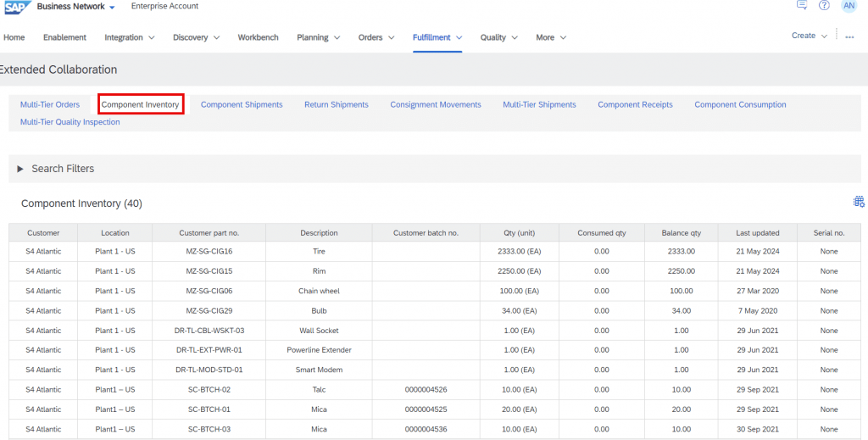Screen dimensions: 868x440
Task: Open the Planning menu dropdown
Action: [x=319, y=37]
